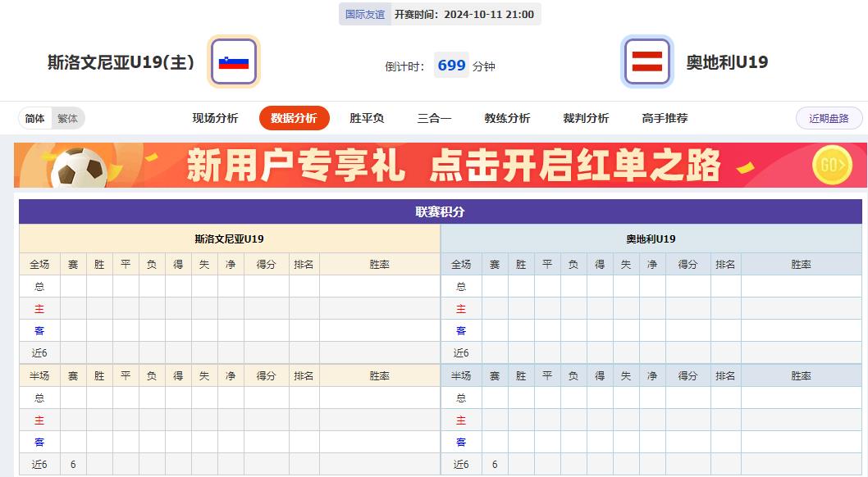Open the 教练分析 section
The height and width of the screenshot is (477, 868).
[x=507, y=117]
